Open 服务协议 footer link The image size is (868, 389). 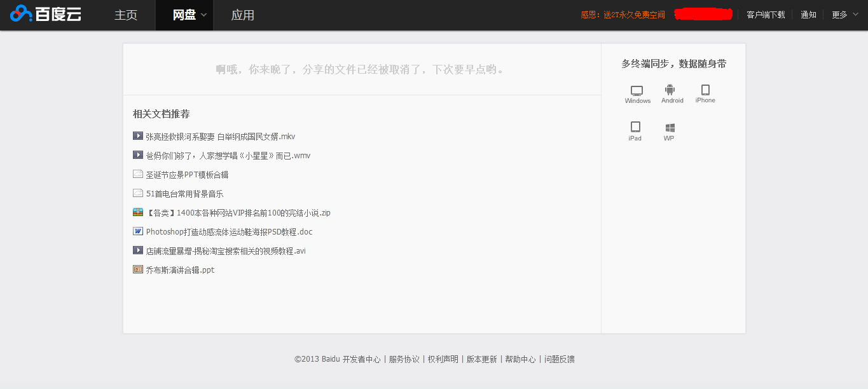point(404,359)
